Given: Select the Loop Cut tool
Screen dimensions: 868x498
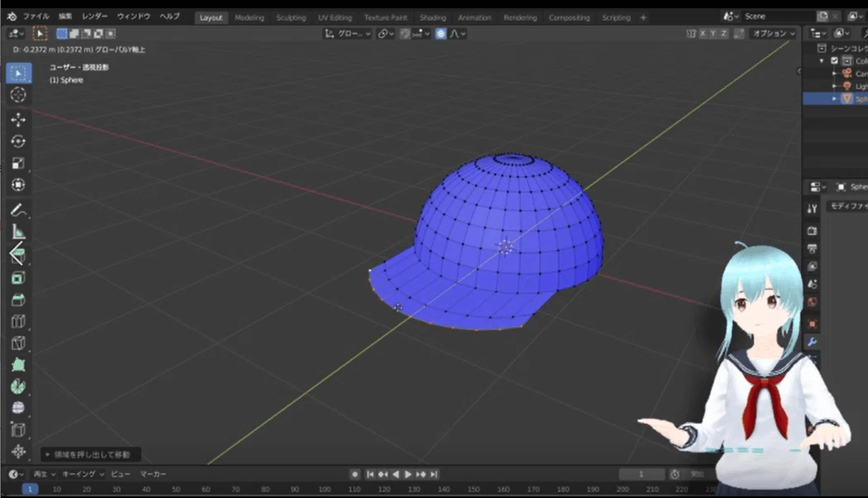Looking at the screenshot, I should click(x=18, y=321).
